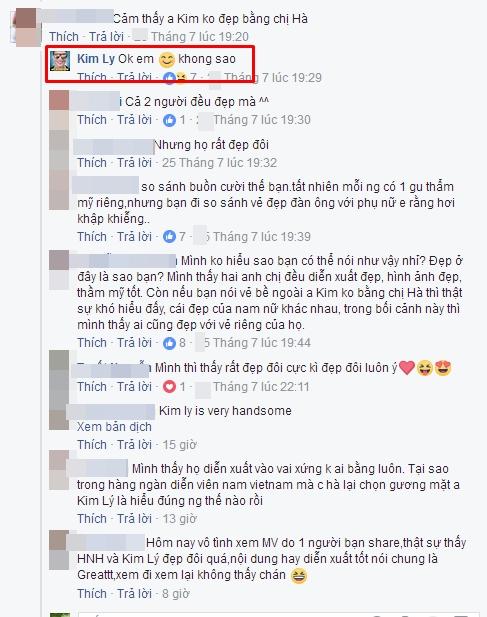The width and height of the screenshot is (487, 617).
Task: Click the heart-eyes emoji in 'cực kì đẹp đôi' comment
Action: [x=443, y=368]
